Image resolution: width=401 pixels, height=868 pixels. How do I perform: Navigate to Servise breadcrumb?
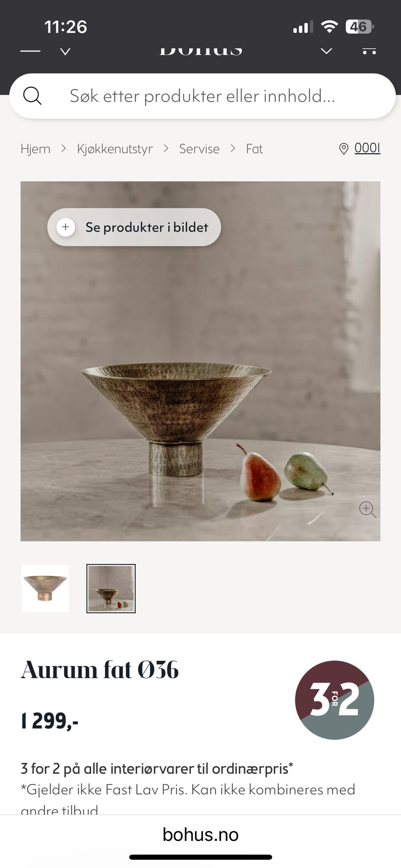click(x=199, y=149)
